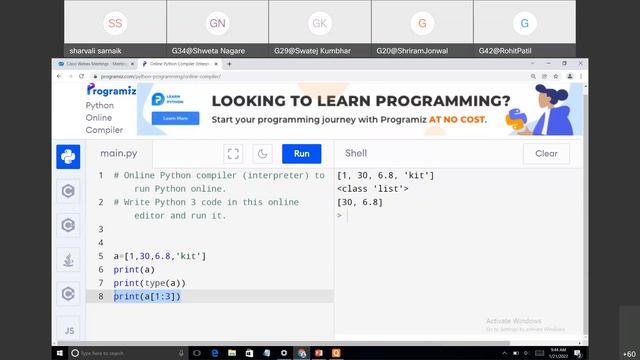
Task: Open Settings gear from the taskbar
Action: click(x=284, y=353)
